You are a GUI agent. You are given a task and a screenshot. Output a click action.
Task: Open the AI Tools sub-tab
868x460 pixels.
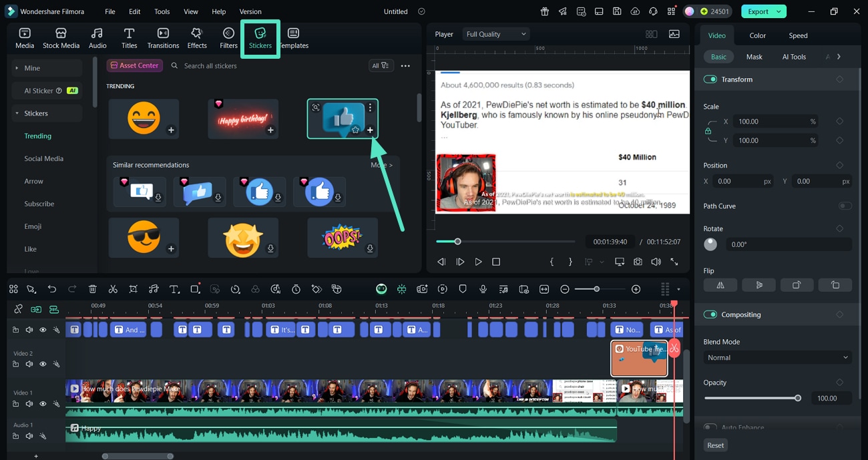[x=794, y=57]
